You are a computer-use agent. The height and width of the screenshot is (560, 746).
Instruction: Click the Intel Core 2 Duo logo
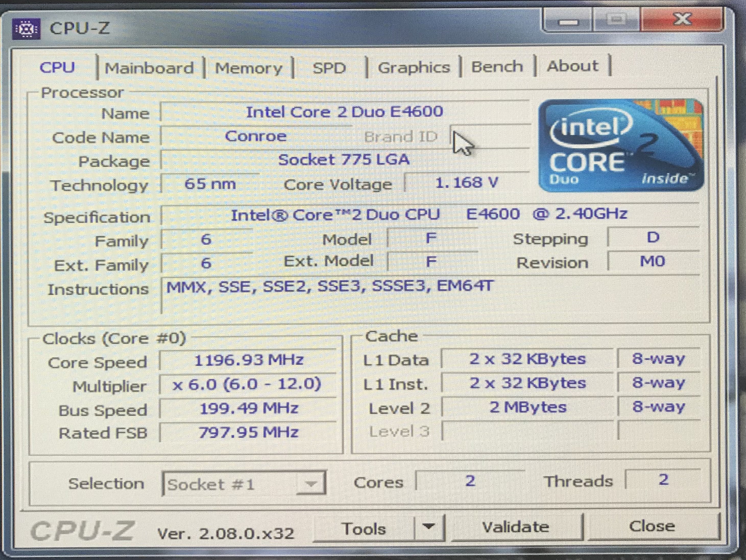click(621, 145)
